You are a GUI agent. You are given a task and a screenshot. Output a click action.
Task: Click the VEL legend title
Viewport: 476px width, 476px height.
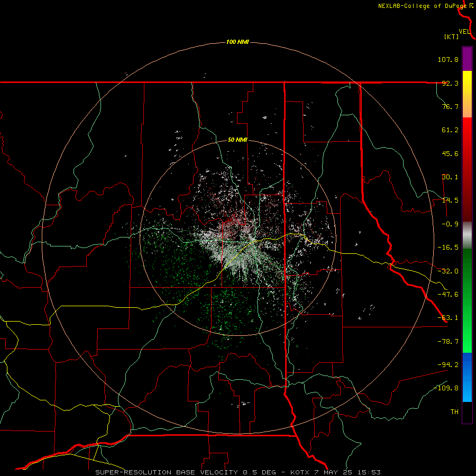pos(464,32)
